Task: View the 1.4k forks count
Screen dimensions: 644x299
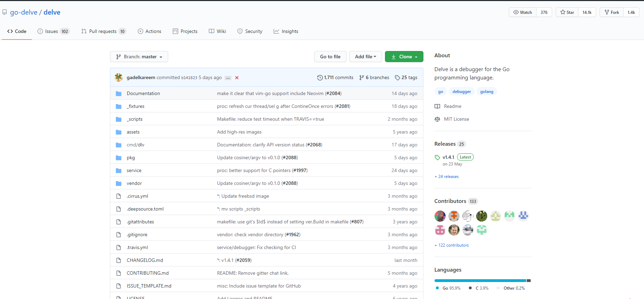Action: (x=632, y=12)
